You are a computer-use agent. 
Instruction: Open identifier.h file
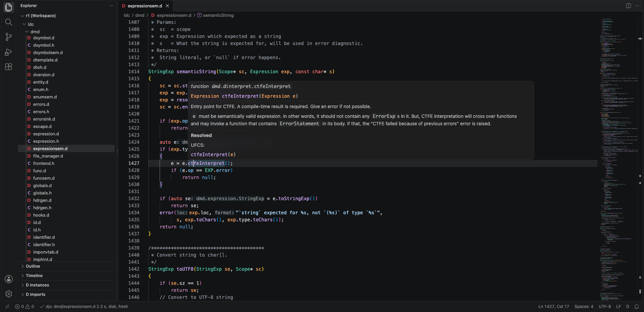click(x=44, y=245)
